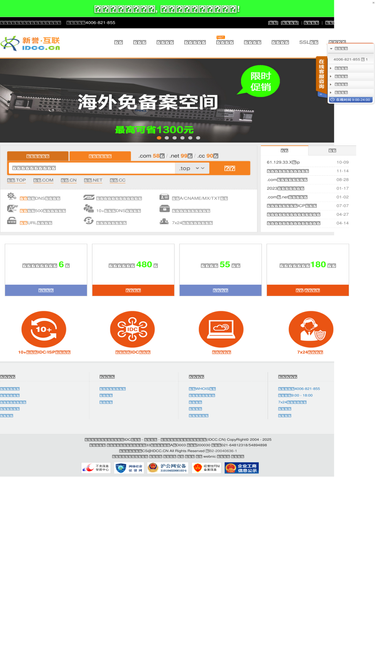Click the orange button under price 480
Viewport: 375px width, 667px height.
133,290
